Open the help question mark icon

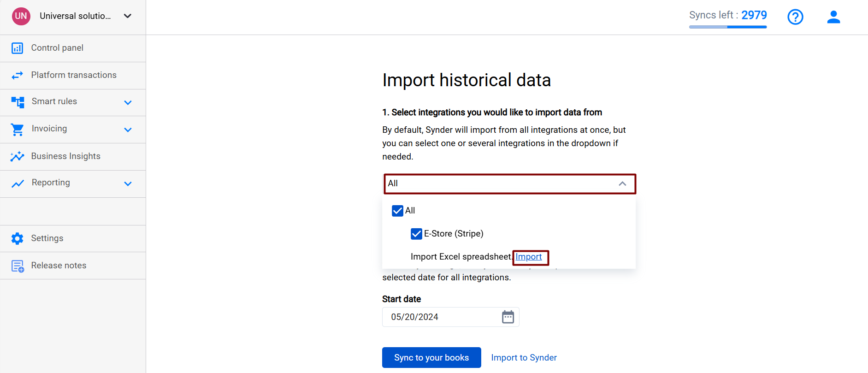(x=795, y=17)
